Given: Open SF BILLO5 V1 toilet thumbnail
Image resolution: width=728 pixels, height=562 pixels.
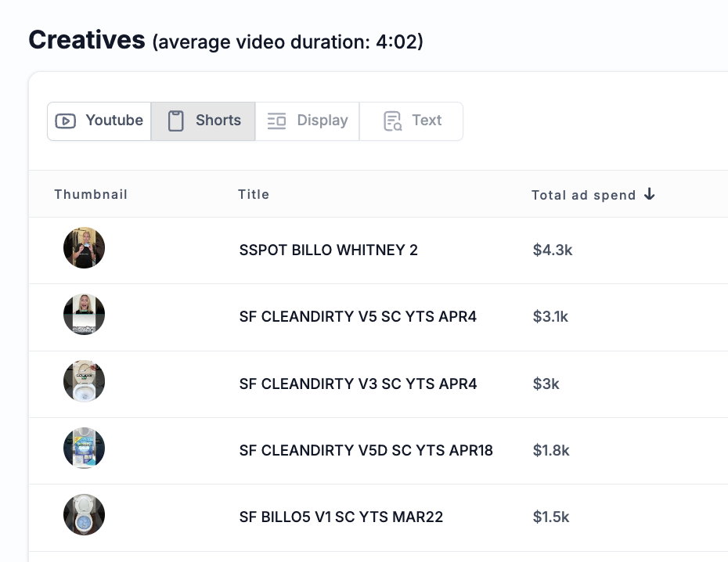Looking at the screenshot, I should 84,515.
